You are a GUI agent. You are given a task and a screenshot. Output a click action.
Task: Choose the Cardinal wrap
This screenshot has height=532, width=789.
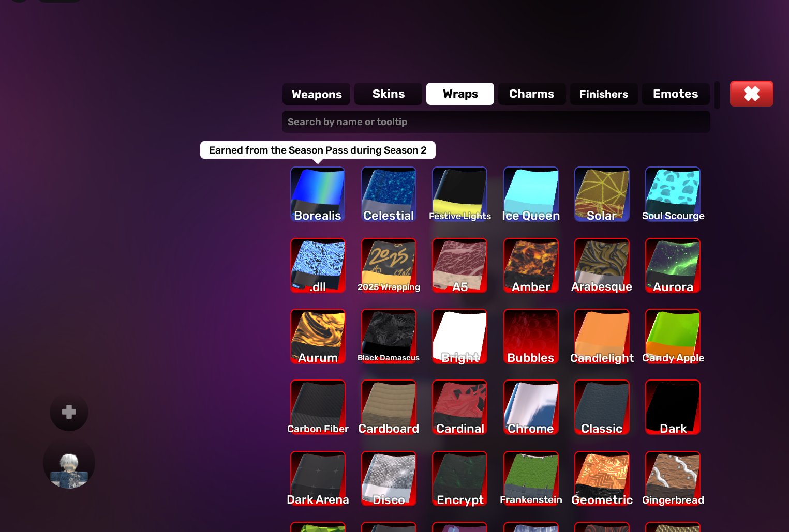click(x=459, y=407)
